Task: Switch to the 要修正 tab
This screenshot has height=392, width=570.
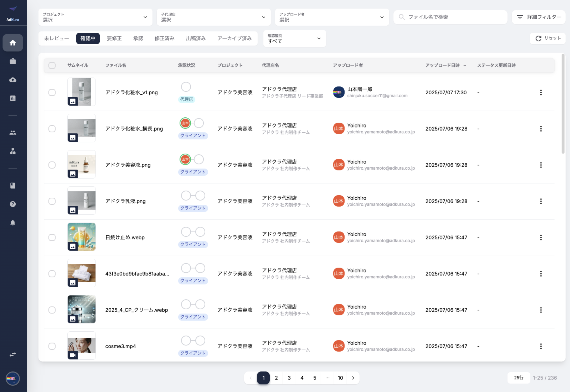Action: (114, 39)
